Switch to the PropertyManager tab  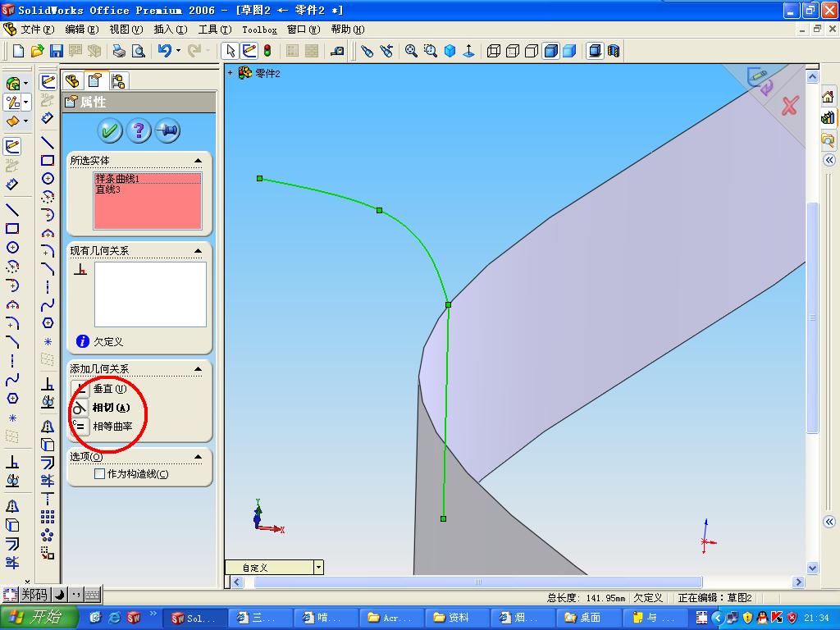point(95,80)
